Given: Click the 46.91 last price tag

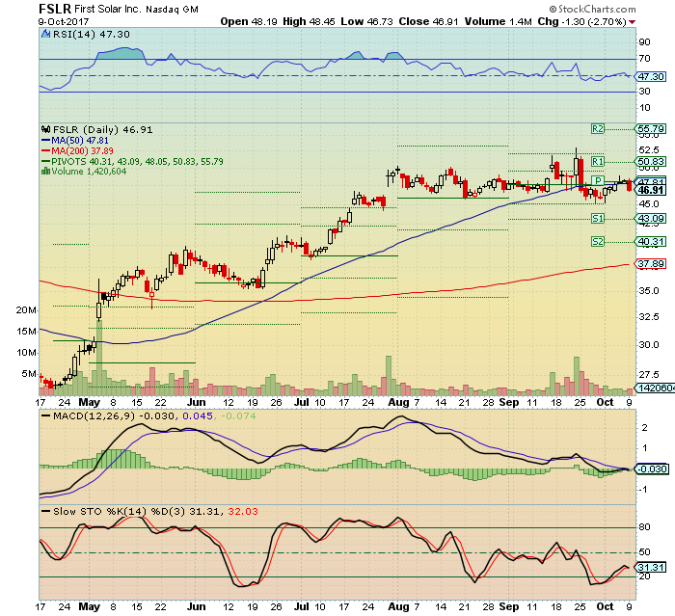Looking at the screenshot, I should point(651,190).
